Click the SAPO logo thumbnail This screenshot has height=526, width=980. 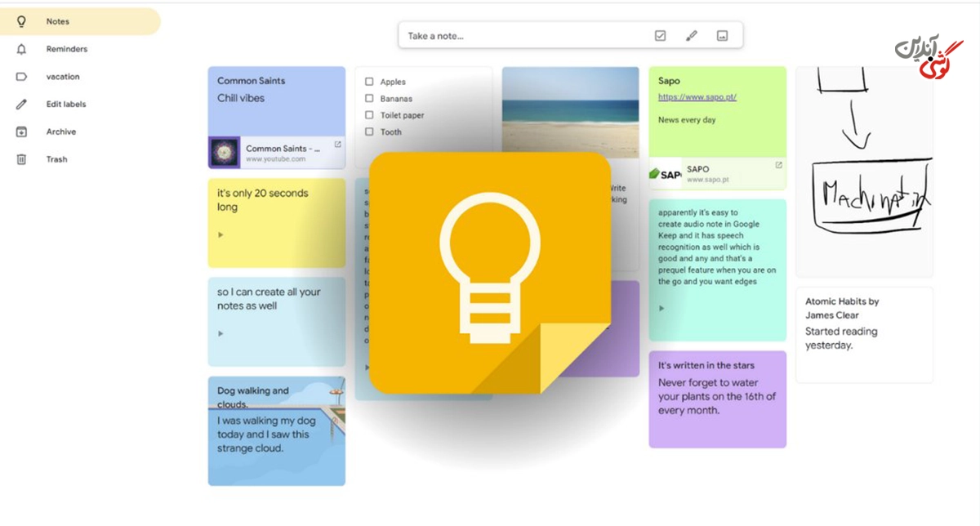(665, 174)
